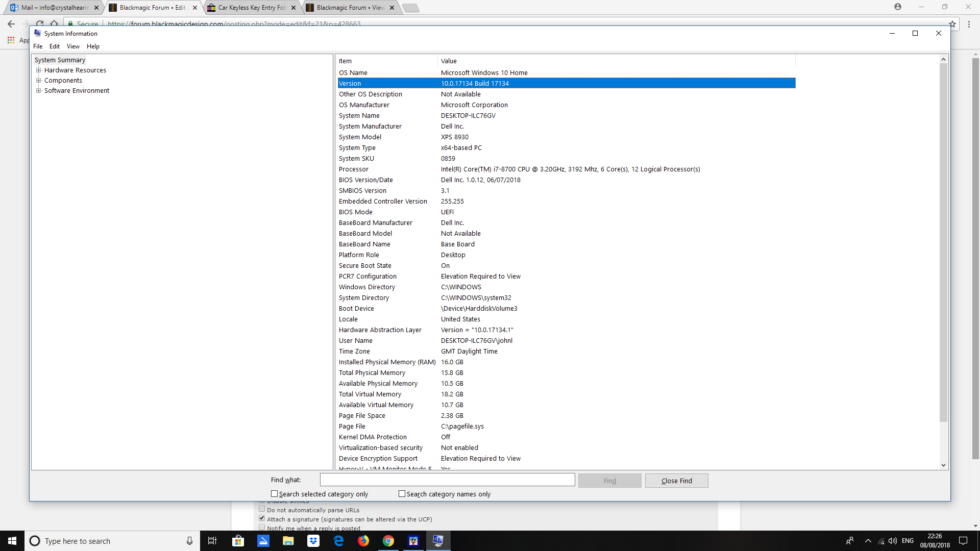The width and height of the screenshot is (980, 551).
Task: Check Search category names only
Action: click(x=402, y=494)
